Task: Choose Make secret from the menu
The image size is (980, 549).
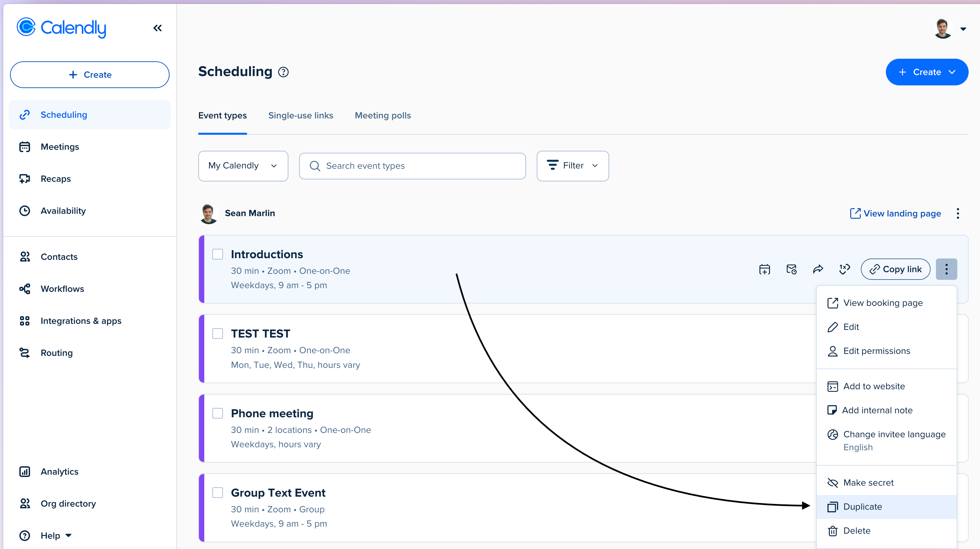Action: (887, 483)
